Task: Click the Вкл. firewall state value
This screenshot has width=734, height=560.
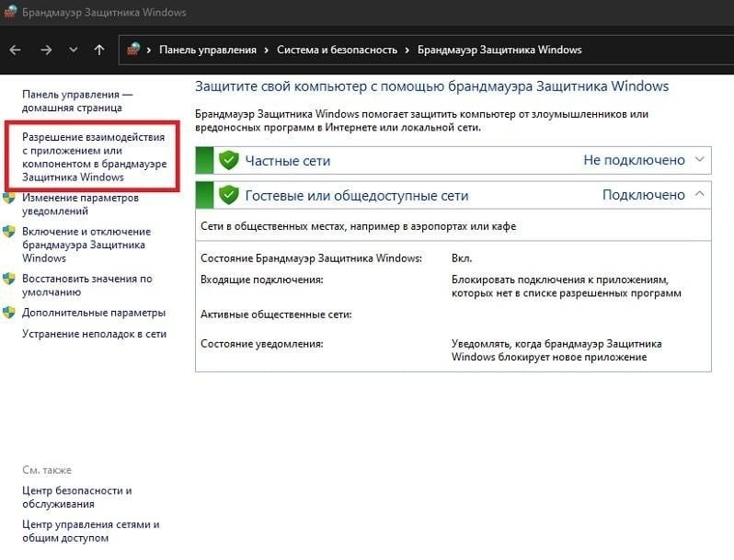Action: tap(462, 258)
